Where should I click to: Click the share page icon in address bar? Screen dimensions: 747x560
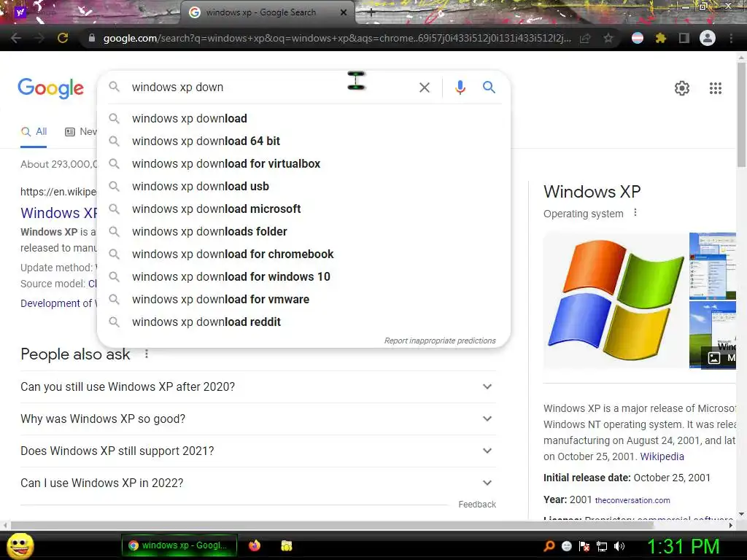(585, 39)
